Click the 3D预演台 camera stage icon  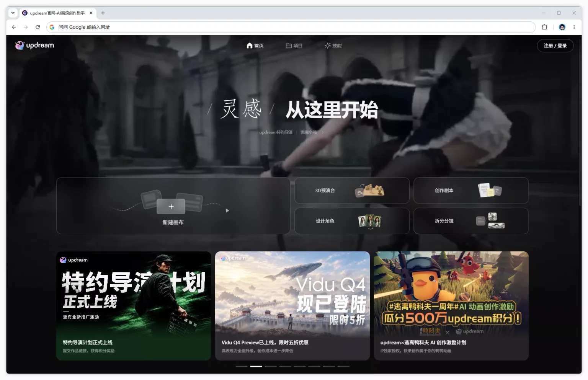click(x=369, y=190)
